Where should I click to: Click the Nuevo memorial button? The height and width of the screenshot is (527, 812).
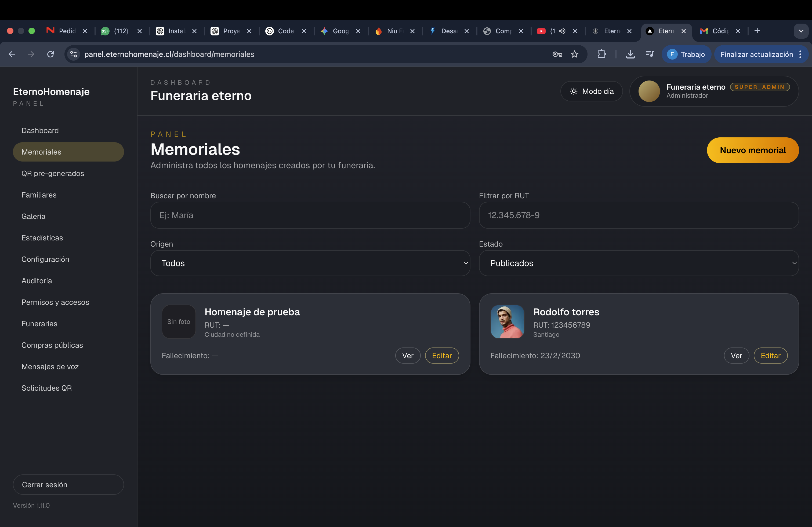[x=752, y=150]
